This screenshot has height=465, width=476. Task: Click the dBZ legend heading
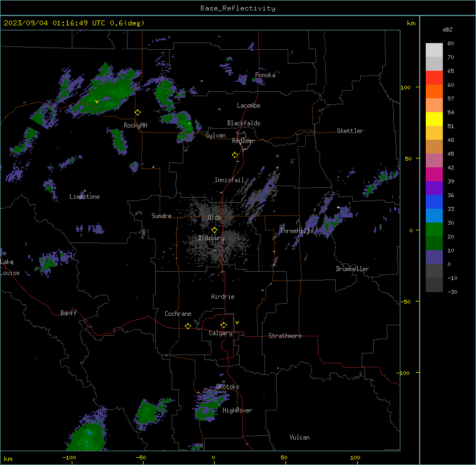tap(447, 29)
